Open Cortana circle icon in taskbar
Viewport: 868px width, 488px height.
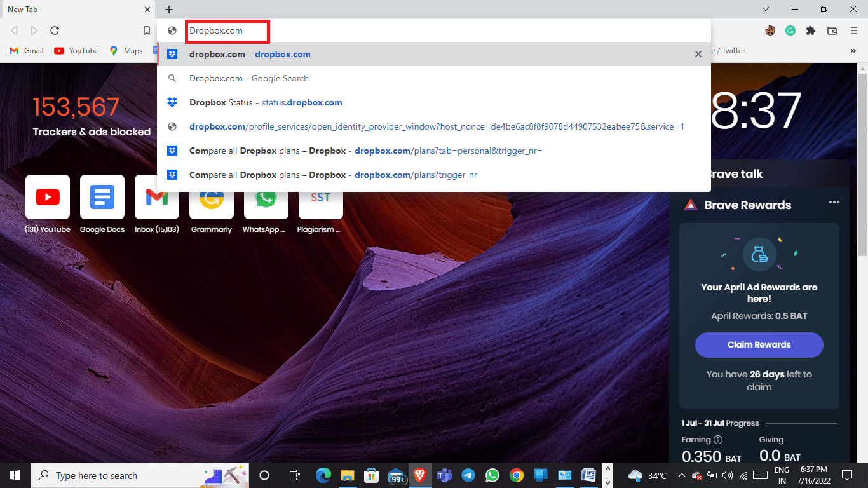point(265,475)
